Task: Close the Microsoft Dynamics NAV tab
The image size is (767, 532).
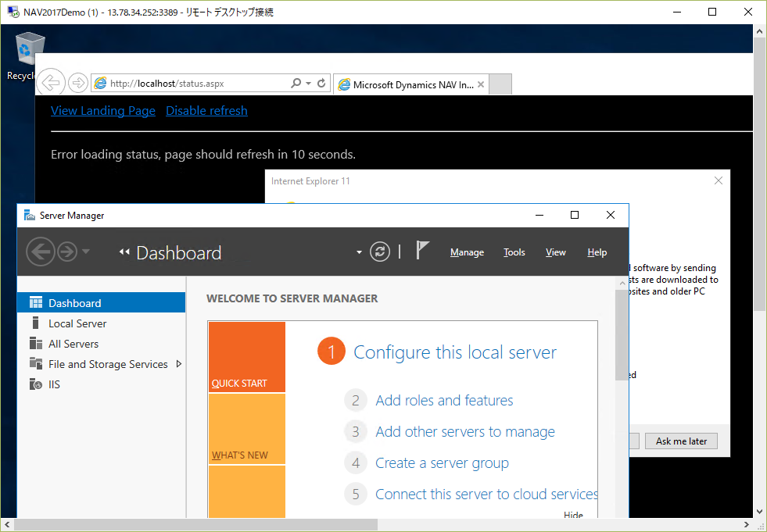Action: (x=481, y=84)
